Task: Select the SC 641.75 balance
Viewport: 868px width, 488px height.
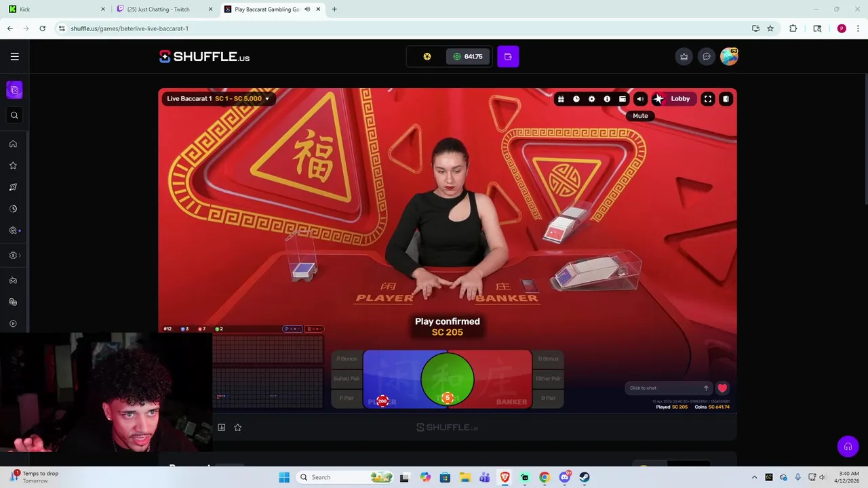Action: coord(468,57)
